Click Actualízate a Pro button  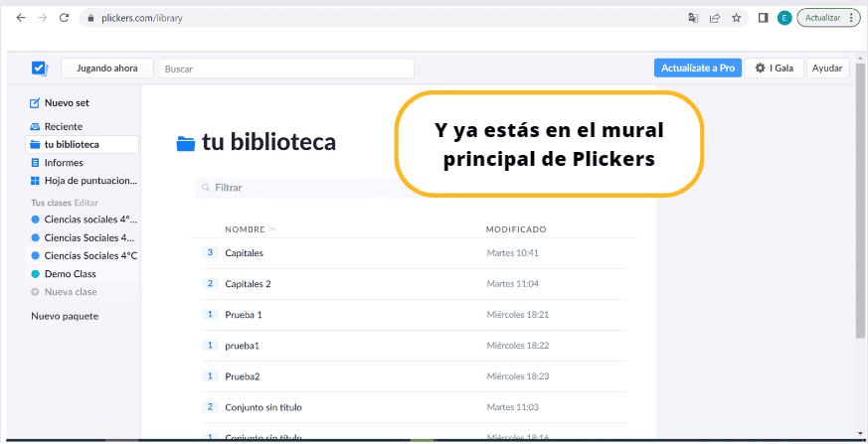pos(698,68)
